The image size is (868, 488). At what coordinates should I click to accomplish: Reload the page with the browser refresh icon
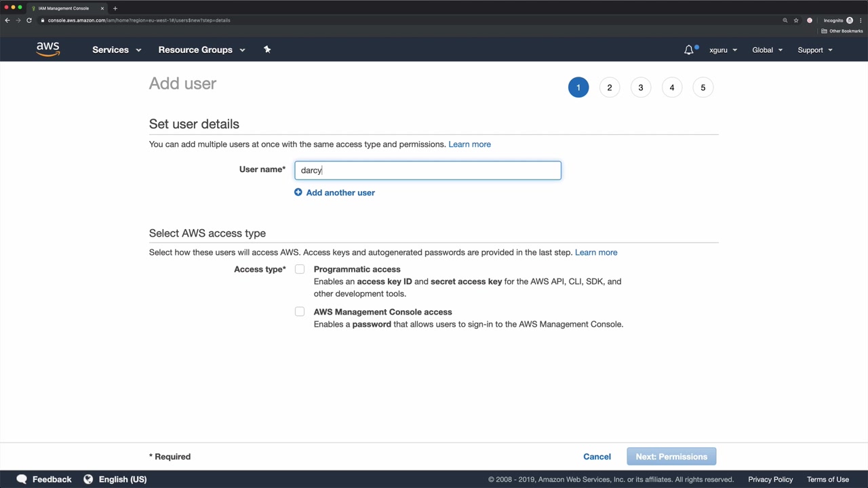[29, 20]
